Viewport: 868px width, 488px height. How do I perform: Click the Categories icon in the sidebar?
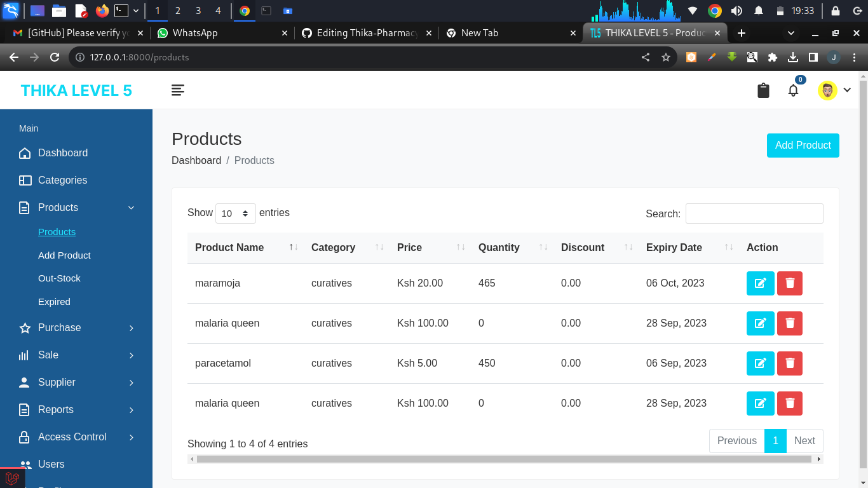tap(24, 180)
